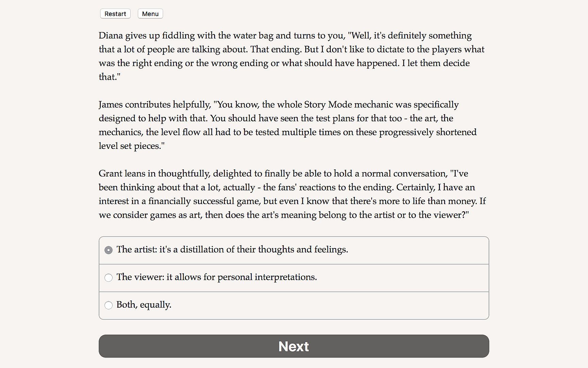Click the words "Story Mode" in James's line
The height and width of the screenshot is (368, 588).
[x=328, y=105]
